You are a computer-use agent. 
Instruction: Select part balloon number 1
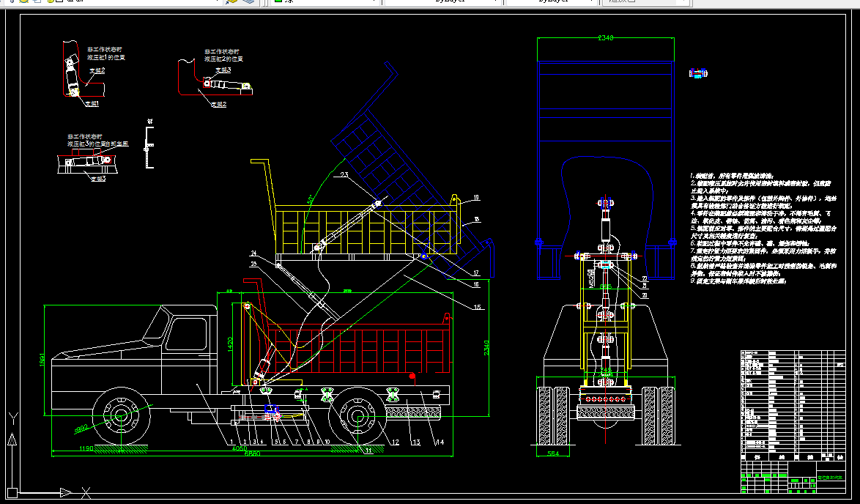(231, 442)
